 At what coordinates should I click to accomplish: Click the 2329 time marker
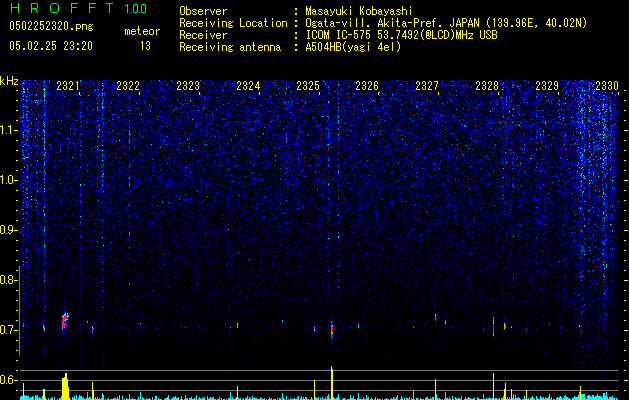547,85
